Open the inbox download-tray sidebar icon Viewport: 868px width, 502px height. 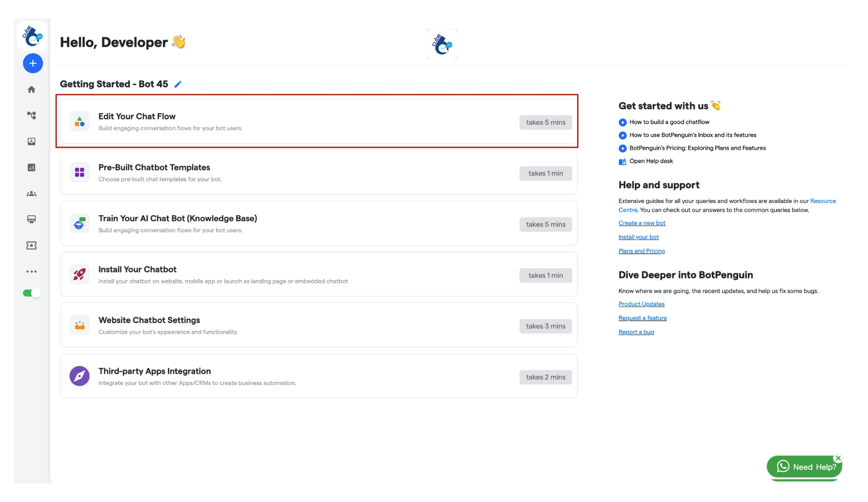(x=32, y=141)
